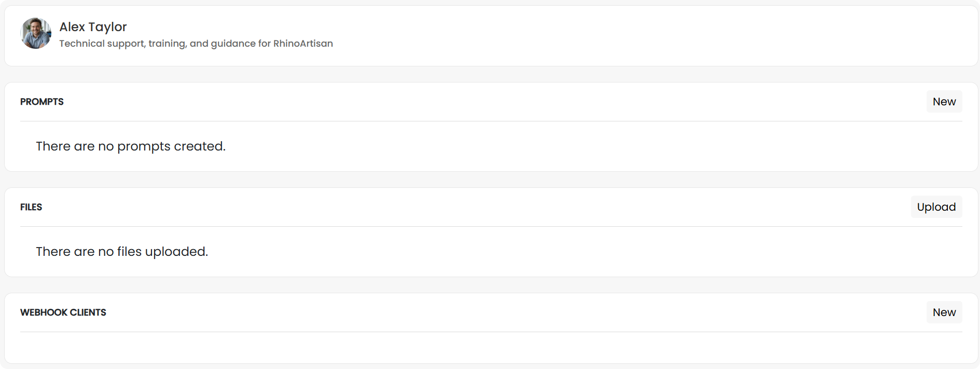Click the "There are no prompts created" message
Screen dimensions: 980x369
[131, 146]
